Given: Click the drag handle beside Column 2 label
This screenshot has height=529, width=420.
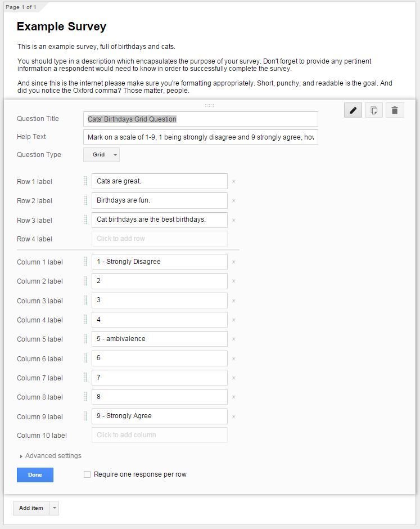Looking at the screenshot, I should coord(85,281).
